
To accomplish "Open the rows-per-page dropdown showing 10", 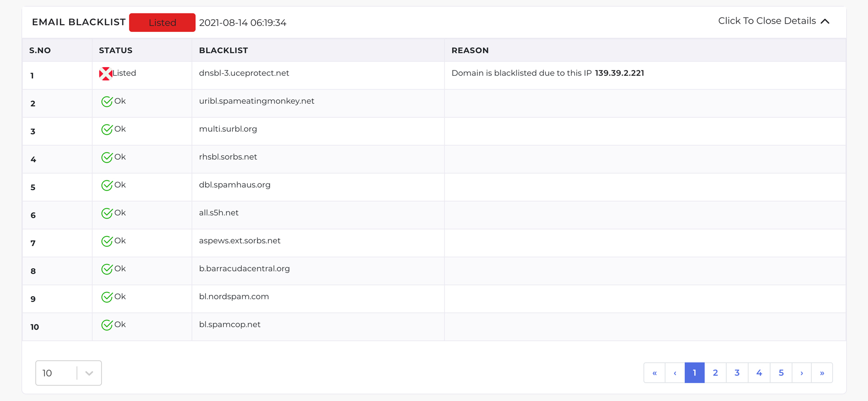I will (68, 373).
